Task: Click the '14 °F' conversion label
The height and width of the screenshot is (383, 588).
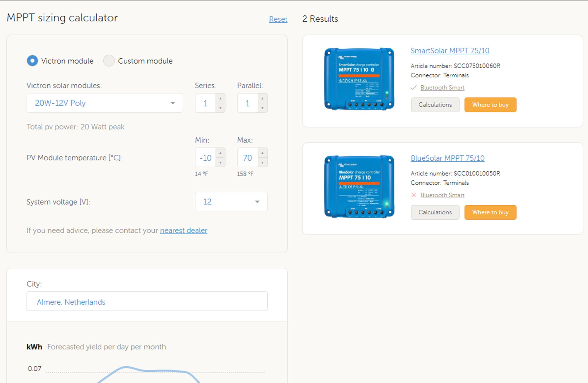Action: pyautogui.click(x=201, y=174)
